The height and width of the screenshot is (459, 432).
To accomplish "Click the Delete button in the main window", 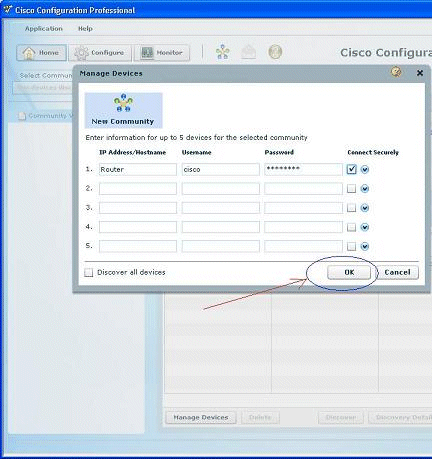I will coord(260,417).
